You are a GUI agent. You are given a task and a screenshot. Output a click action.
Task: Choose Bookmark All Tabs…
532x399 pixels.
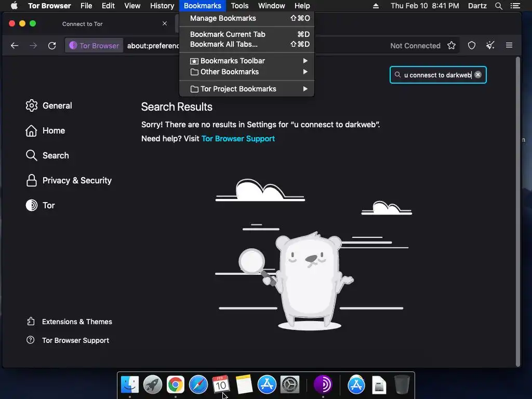coord(247,44)
